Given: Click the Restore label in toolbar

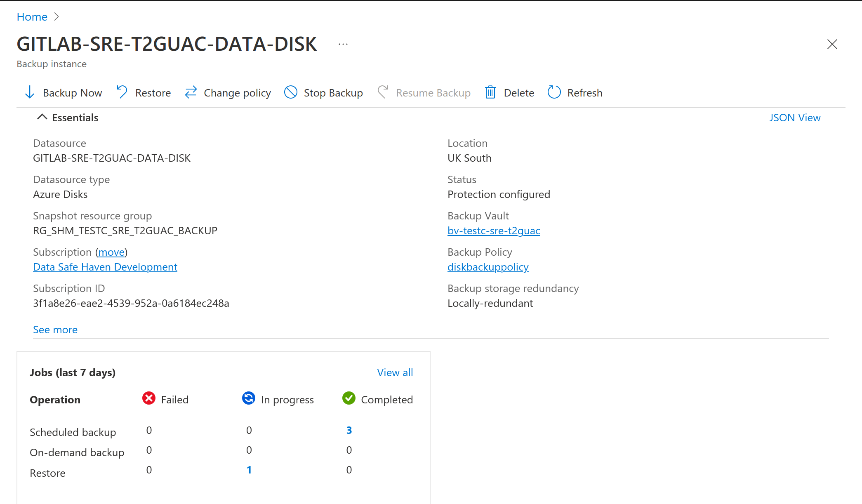Looking at the screenshot, I should pyautogui.click(x=153, y=93).
